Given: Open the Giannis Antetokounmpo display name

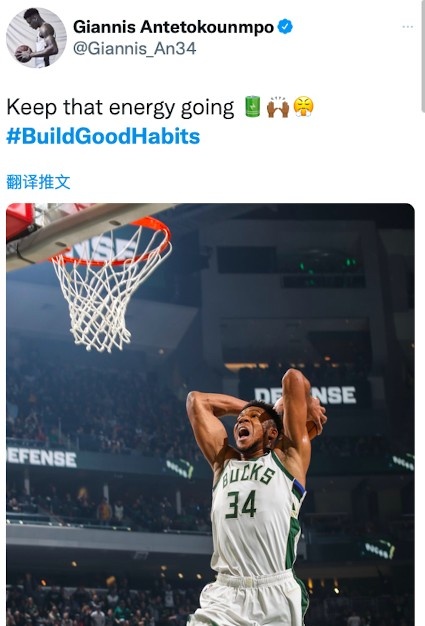Looking at the screenshot, I should pos(174,27).
